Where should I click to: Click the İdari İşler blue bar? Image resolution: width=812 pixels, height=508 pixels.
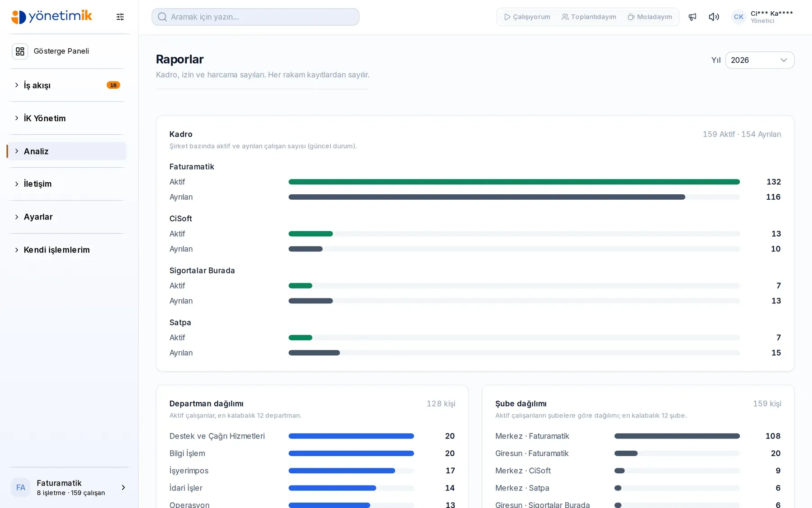point(332,488)
